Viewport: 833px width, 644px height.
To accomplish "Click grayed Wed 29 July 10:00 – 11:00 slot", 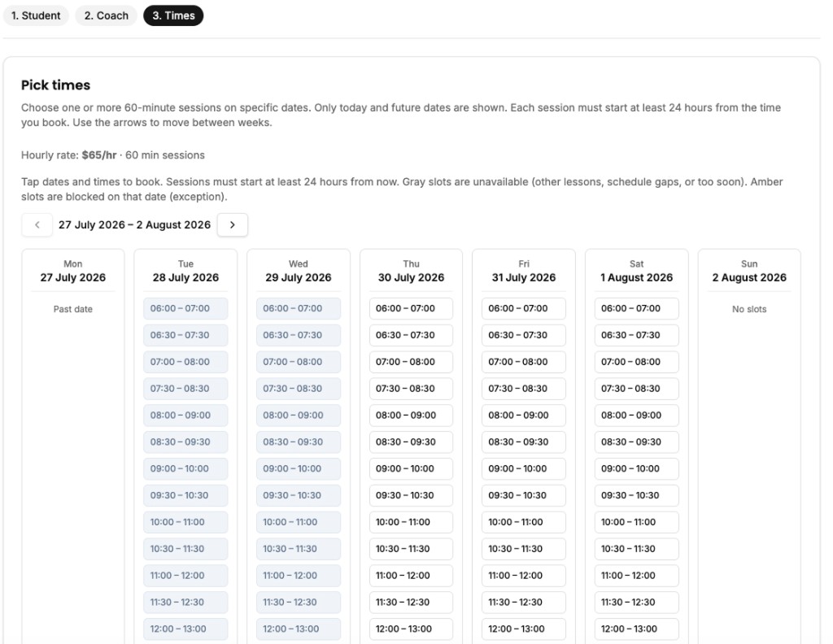I will click(x=299, y=522).
